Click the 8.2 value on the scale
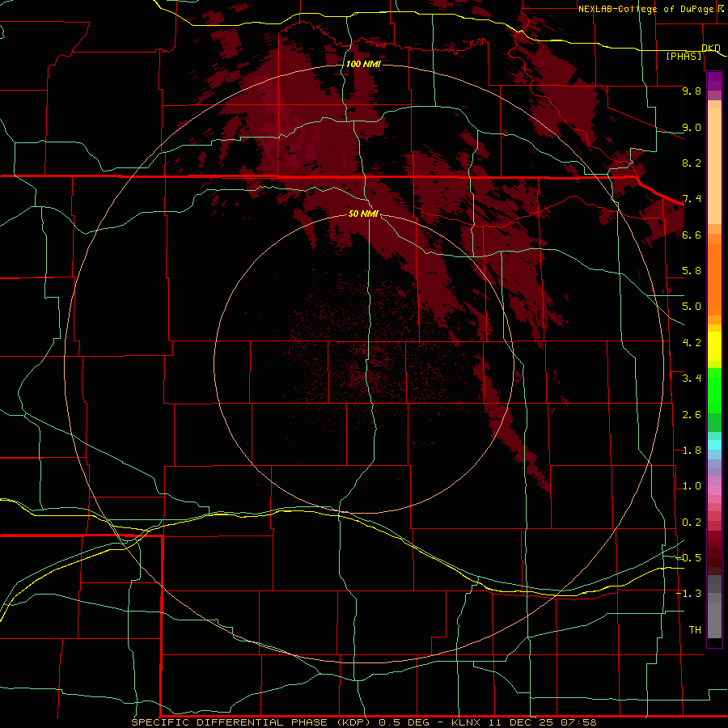 tap(692, 163)
